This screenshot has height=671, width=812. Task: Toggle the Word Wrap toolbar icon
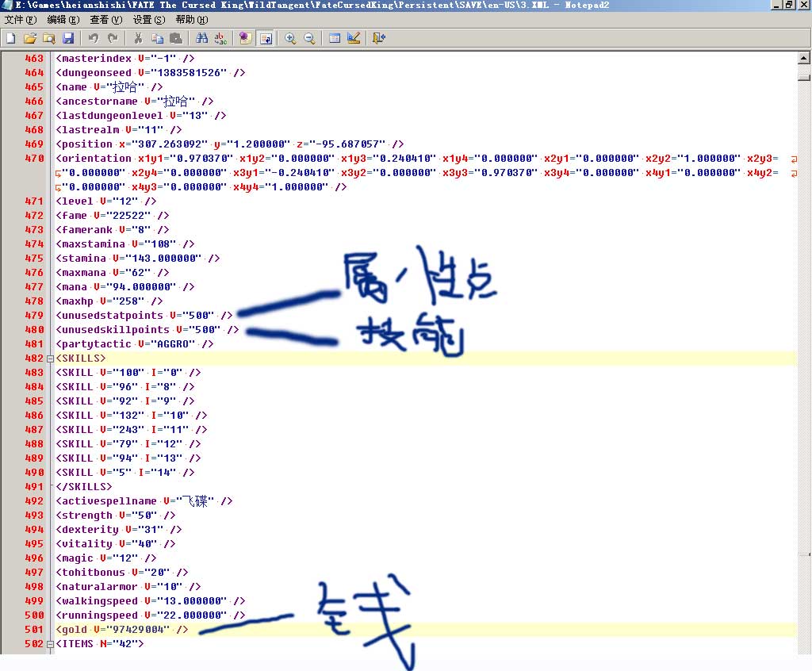(x=266, y=38)
